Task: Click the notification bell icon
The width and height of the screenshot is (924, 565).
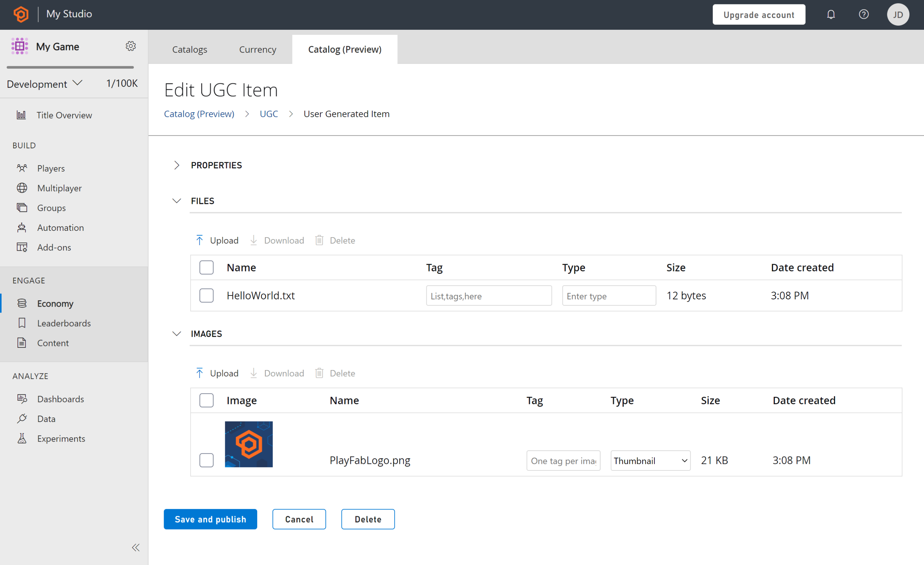Action: (831, 15)
